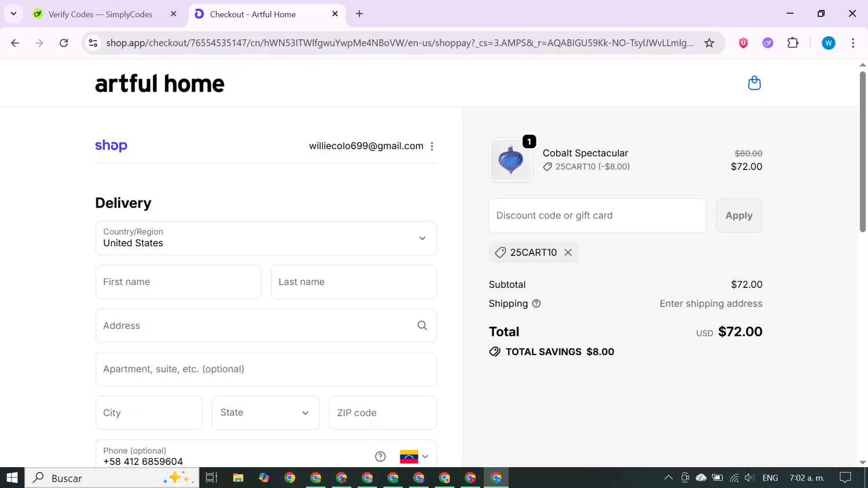Click the City field
The width and height of the screenshot is (868, 488).
point(149,413)
